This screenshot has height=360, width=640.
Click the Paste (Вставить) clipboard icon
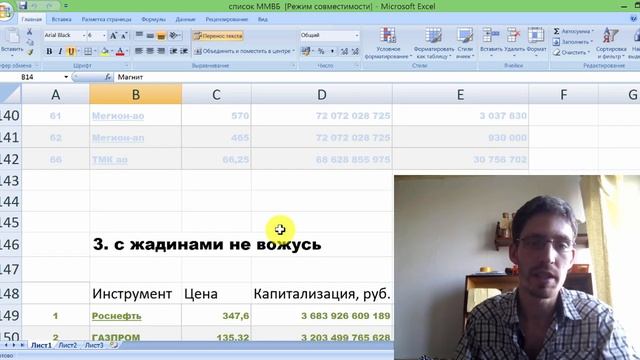coord(12,37)
